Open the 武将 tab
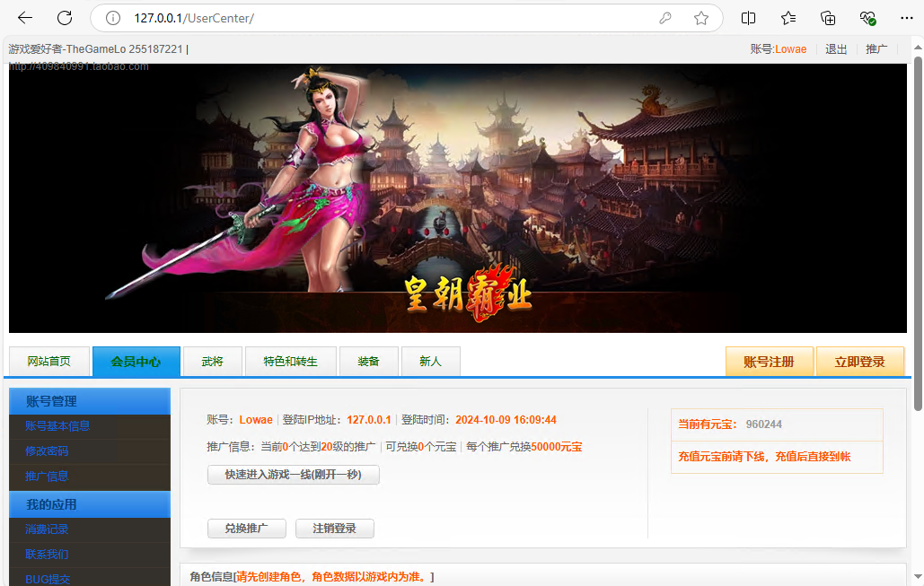This screenshot has height=586, width=924. [213, 361]
